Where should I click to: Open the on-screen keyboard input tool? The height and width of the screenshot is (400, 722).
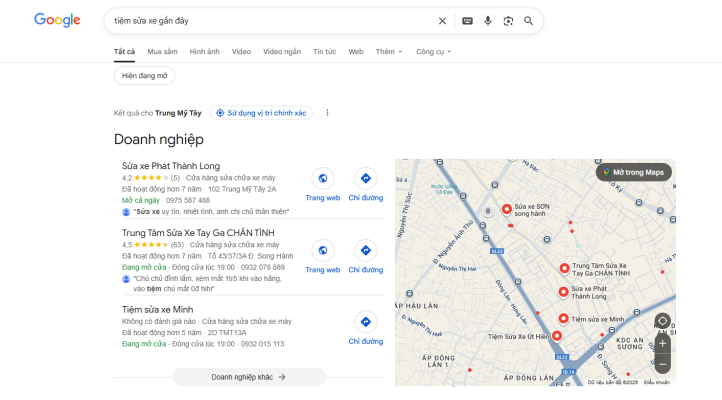click(x=467, y=20)
